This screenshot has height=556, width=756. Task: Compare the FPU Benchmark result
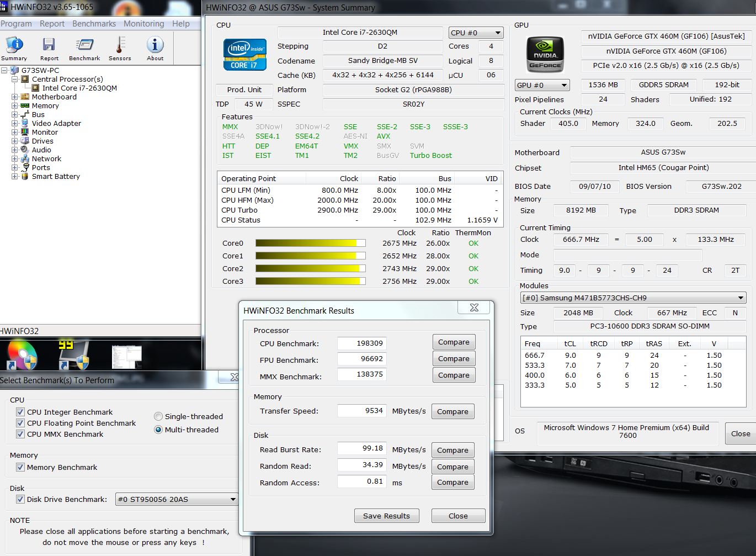(x=454, y=358)
